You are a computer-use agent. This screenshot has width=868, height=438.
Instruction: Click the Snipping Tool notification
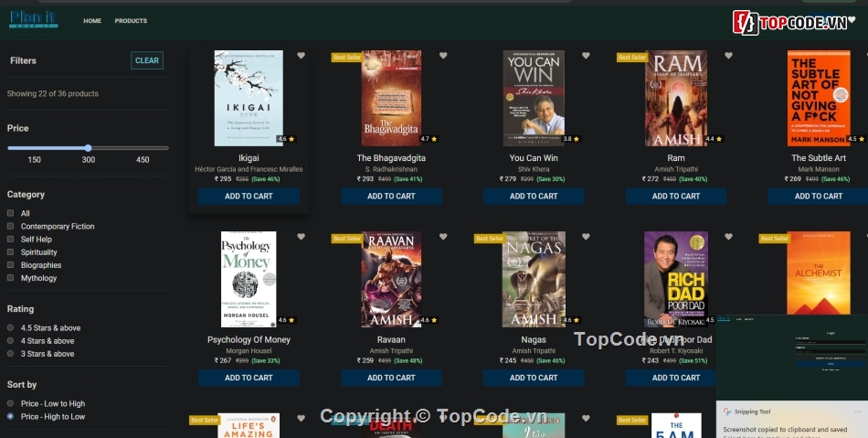coord(791,420)
